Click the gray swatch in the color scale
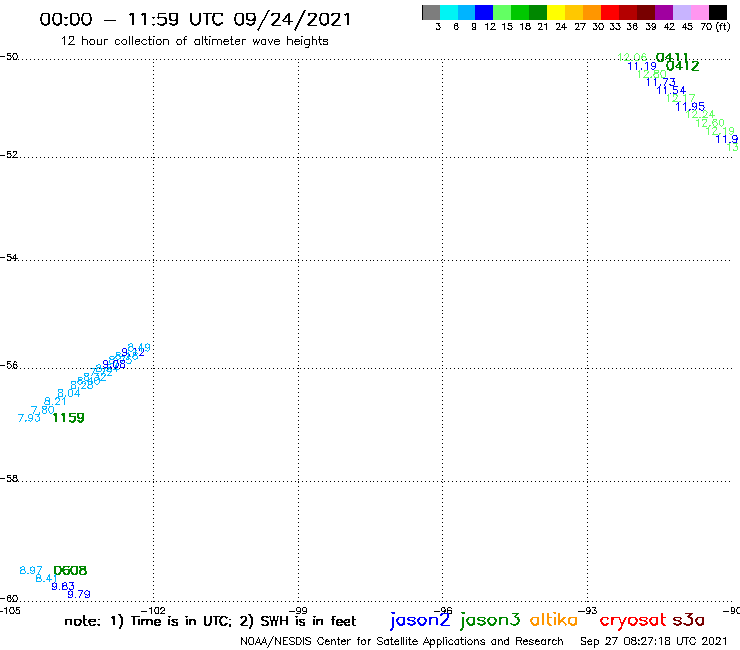The width and height of the screenshot is (740, 650). point(431,12)
